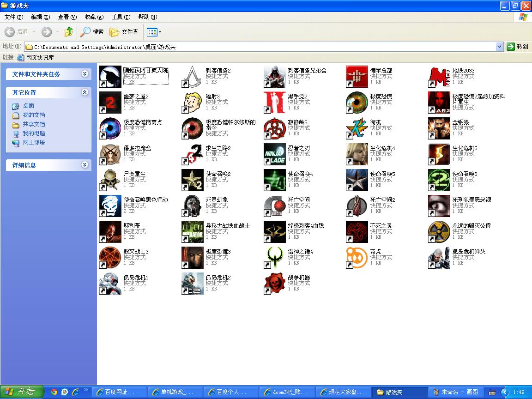Open the 帮助(H) menu
The image size is (532, 399).
point(148,17)
